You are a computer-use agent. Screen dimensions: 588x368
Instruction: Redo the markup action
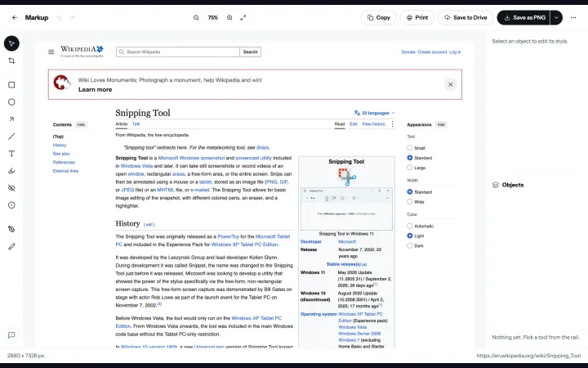[x=73, y=18]
